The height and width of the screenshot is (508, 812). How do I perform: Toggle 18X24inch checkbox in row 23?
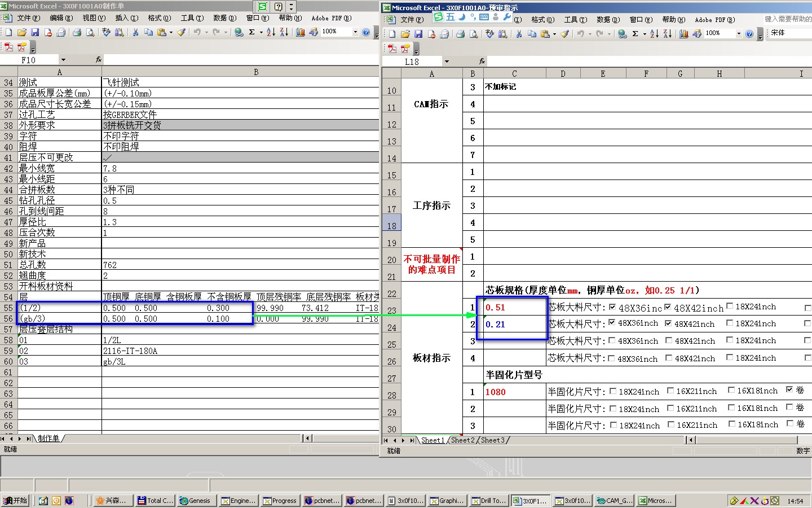[x=730, y=306]
